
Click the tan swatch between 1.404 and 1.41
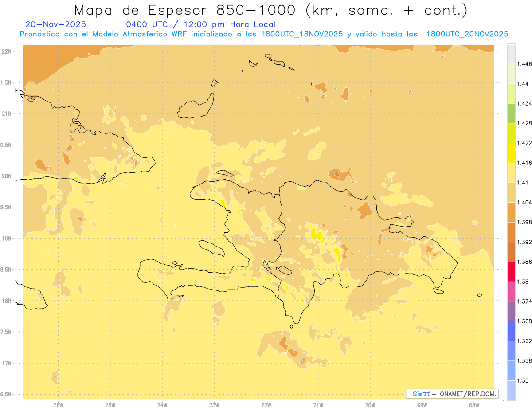click(x=511, y=192)
